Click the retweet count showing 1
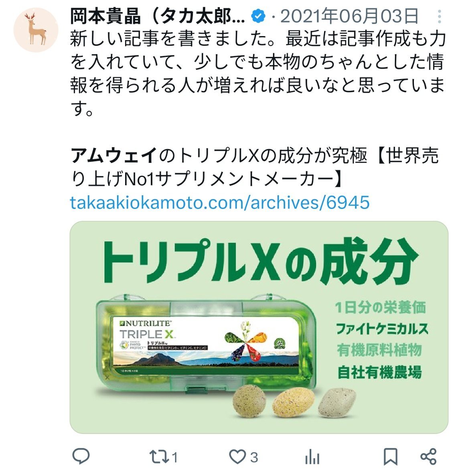 175,457
